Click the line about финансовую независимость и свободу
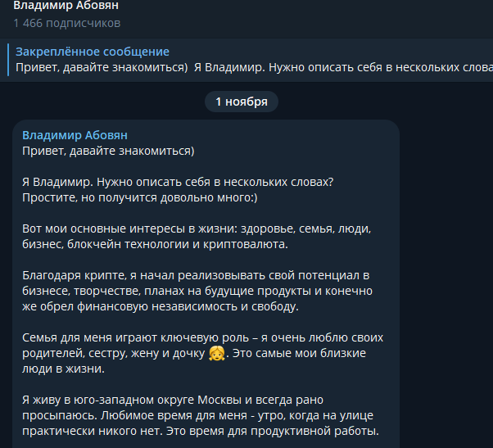493x448 pixels. pos(161,306)
